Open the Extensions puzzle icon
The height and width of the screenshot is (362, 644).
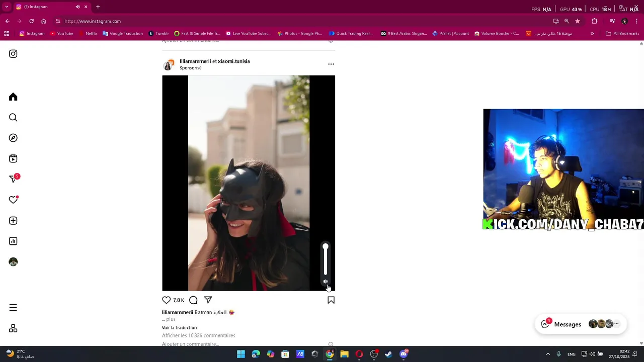(595, 21)
